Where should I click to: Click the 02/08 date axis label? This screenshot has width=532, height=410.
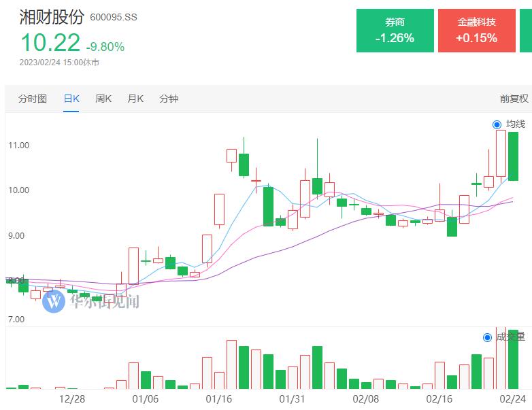click(x=366, y=399)
